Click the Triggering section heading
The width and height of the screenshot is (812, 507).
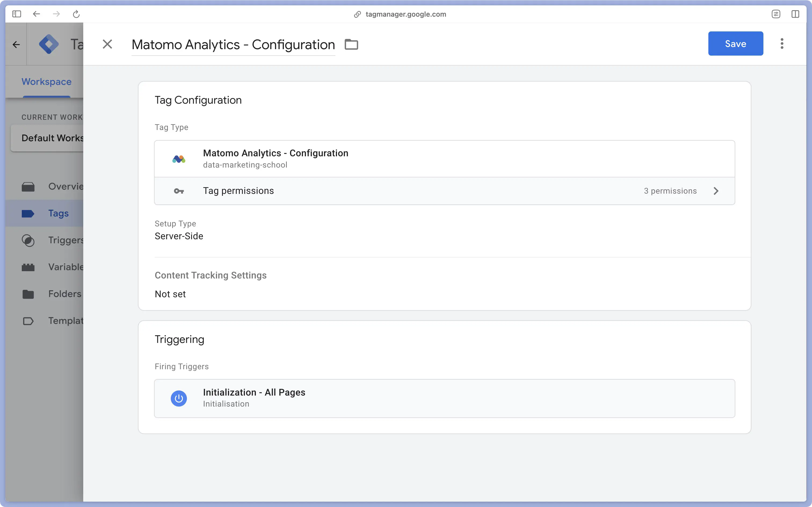click(x=179, y=339)
